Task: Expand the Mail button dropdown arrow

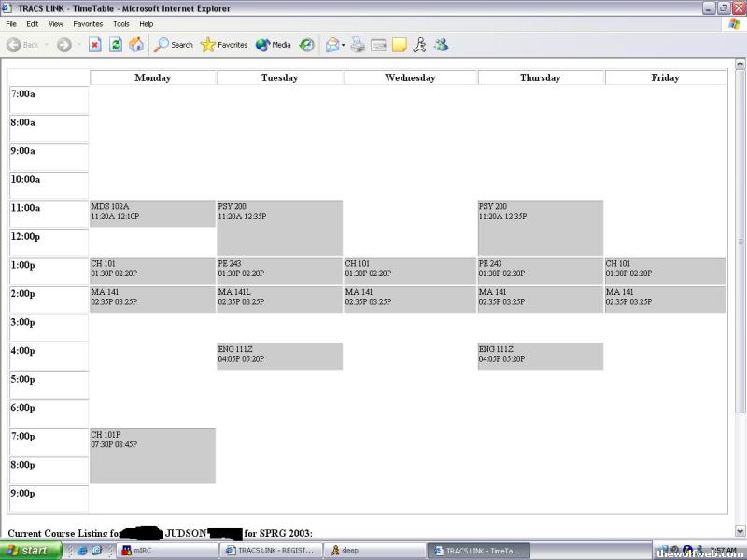Action: click(x=344, y=45)
